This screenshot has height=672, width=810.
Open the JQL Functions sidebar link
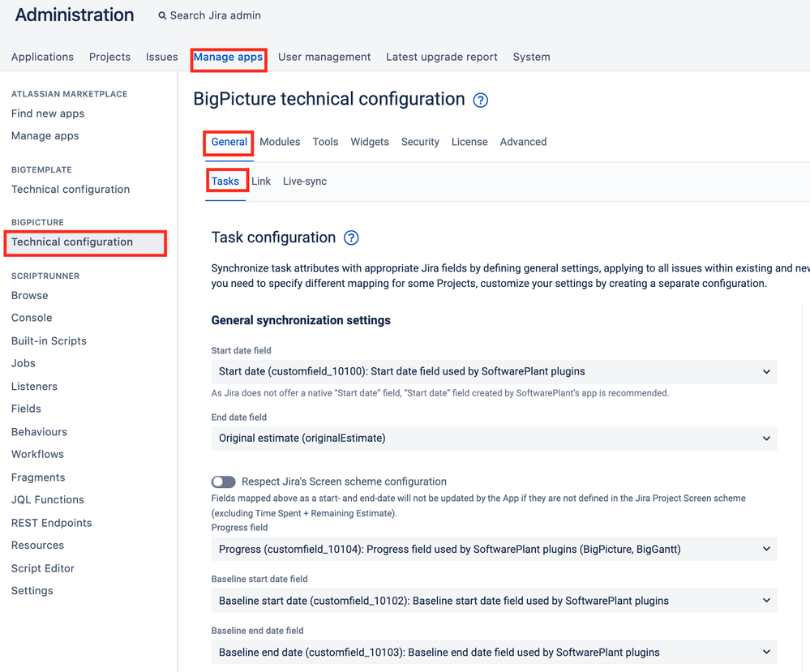[x=48, y=500]
